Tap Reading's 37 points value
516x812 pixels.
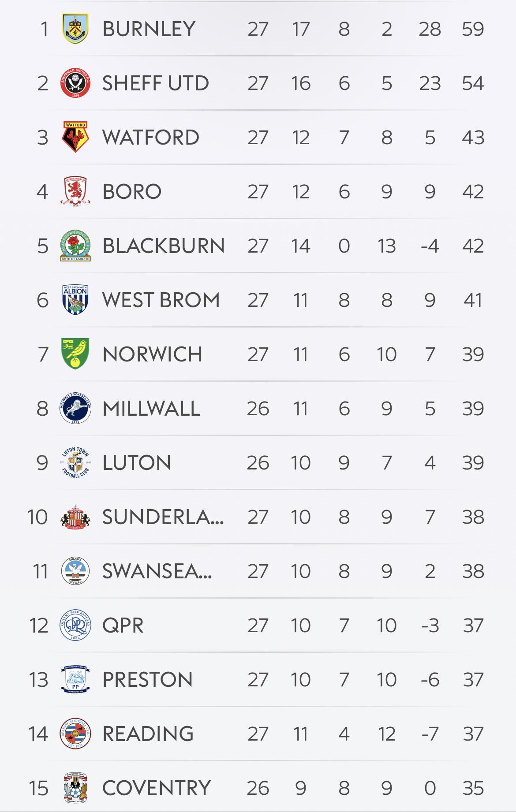tap(473, 734)
